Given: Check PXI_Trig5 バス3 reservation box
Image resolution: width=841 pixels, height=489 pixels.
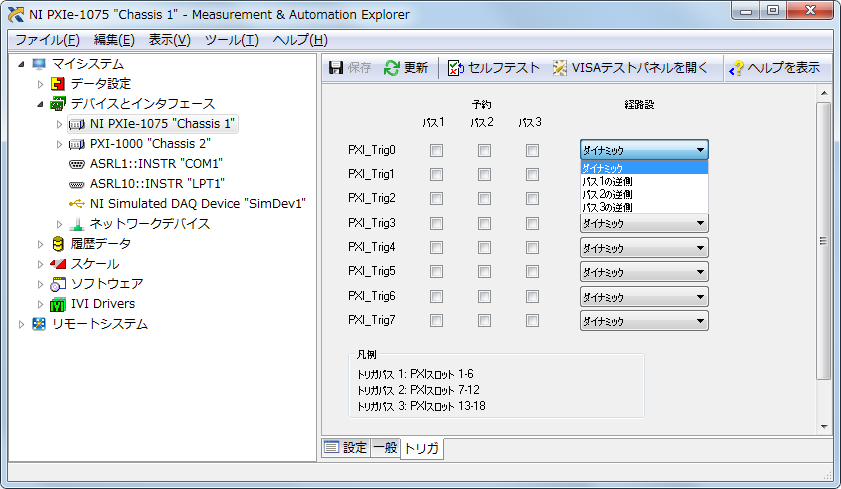Looking at the screenshot, I should pyautogui.click(x=533, y=272).
